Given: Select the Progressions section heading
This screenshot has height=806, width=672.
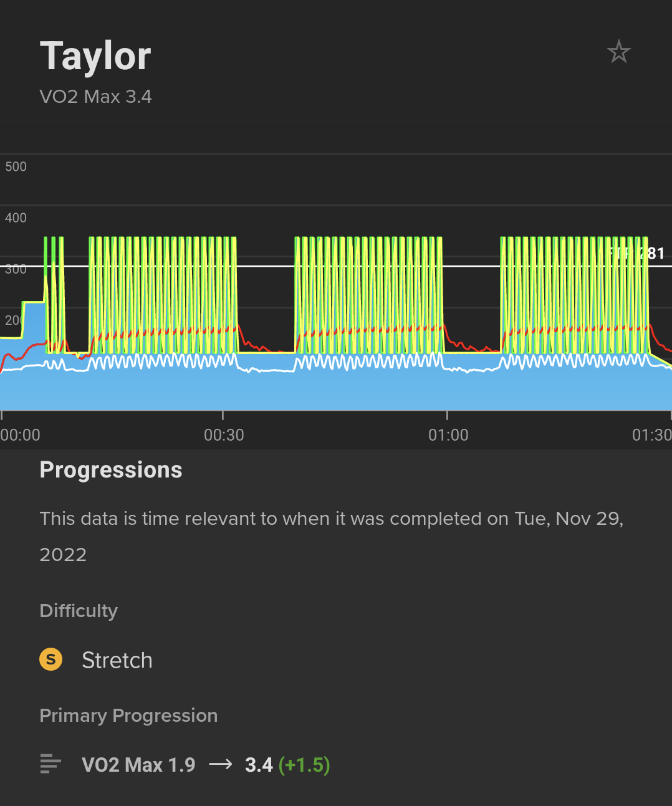Looking at the screenshot, I should click(x=111, y=470).
